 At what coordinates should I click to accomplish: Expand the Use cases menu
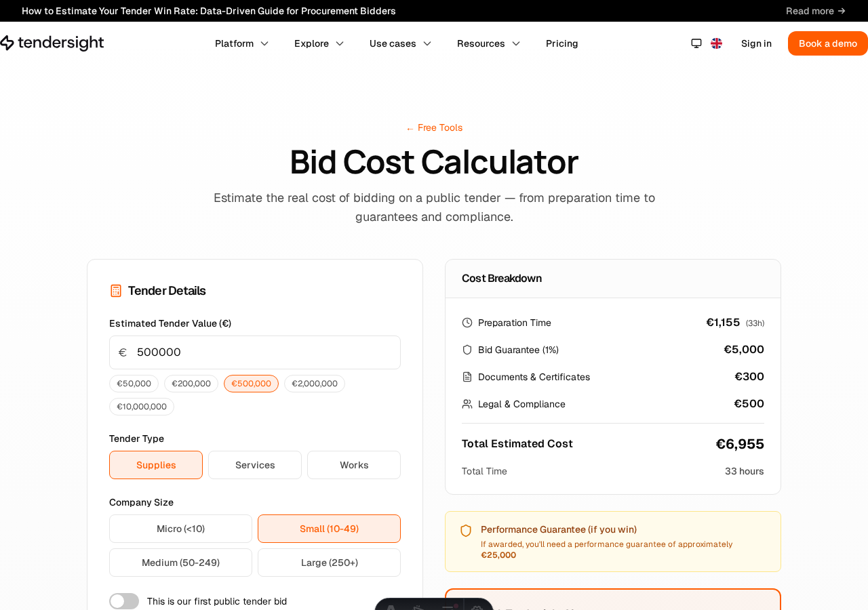click(x=401, y=43)
